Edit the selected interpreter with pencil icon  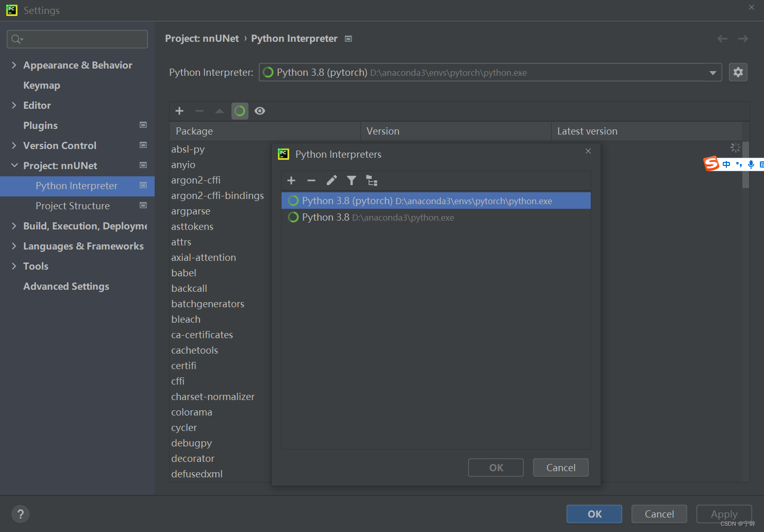coord(331,180)
